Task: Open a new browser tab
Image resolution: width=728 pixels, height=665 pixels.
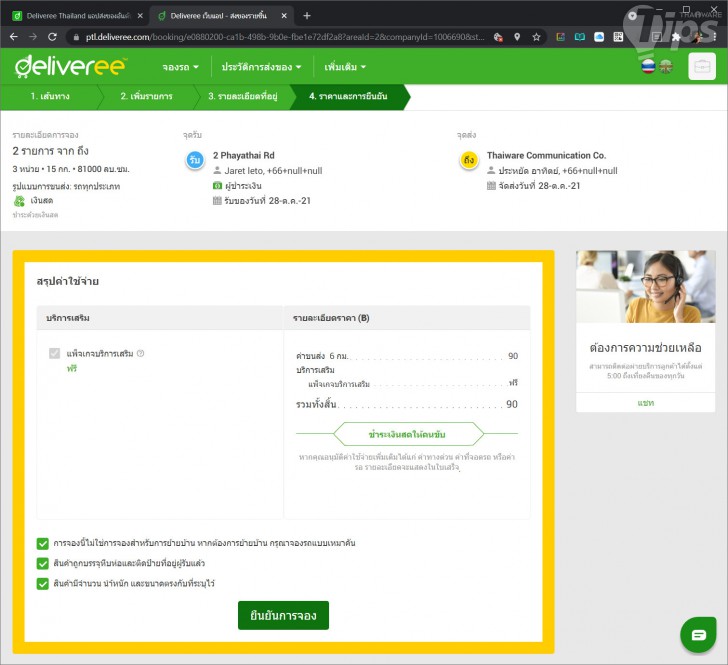Action: coord(307,15)
